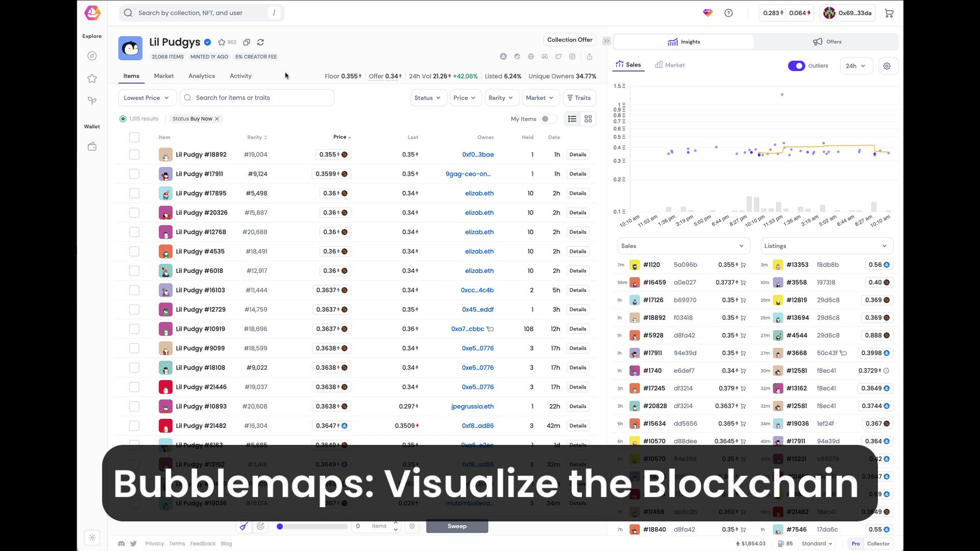
Task: Switch to the Analytics tab
Action: 201,76
